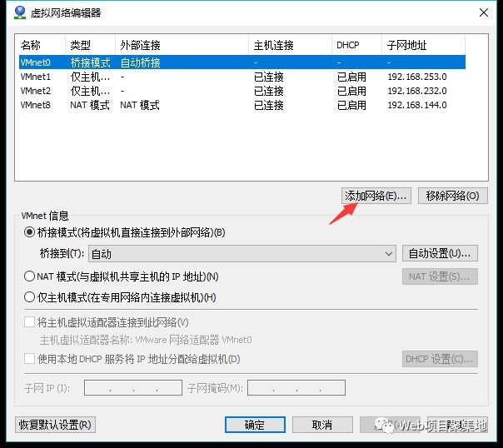This screenshot has width=503, height=448.
Task: Click the 主机连接 column header
Action: click(x=290, y=45)
